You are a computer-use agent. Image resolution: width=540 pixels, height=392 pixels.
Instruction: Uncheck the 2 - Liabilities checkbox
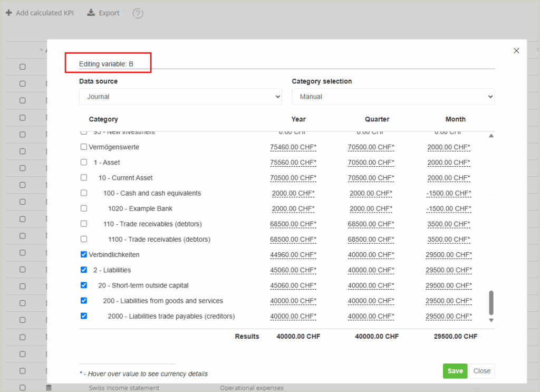click(x=84, y=270)
